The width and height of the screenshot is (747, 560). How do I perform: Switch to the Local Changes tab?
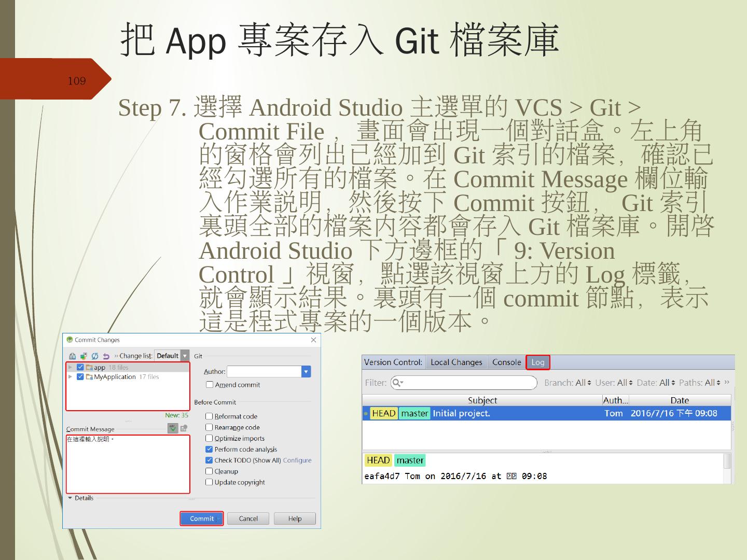pyautogui.click(x=457, y=362)
